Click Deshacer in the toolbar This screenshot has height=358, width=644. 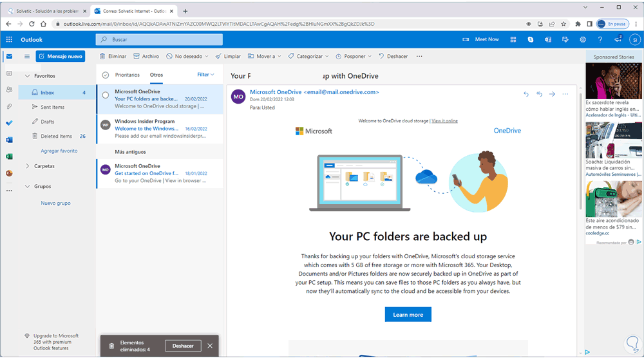pos(393,56)
